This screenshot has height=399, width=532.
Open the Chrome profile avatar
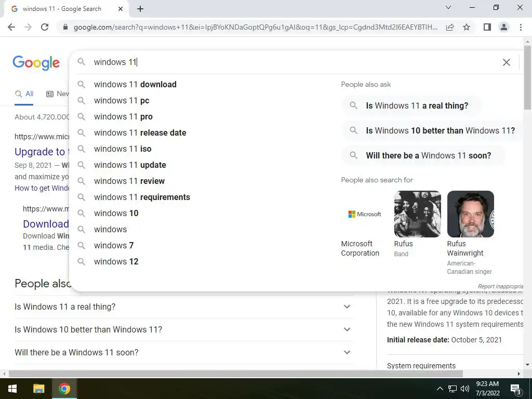[x=504, y=27]
